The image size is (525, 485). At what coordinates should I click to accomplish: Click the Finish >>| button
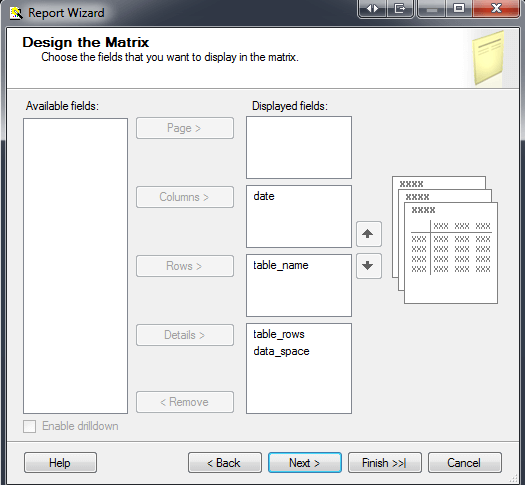click(385, 463)
